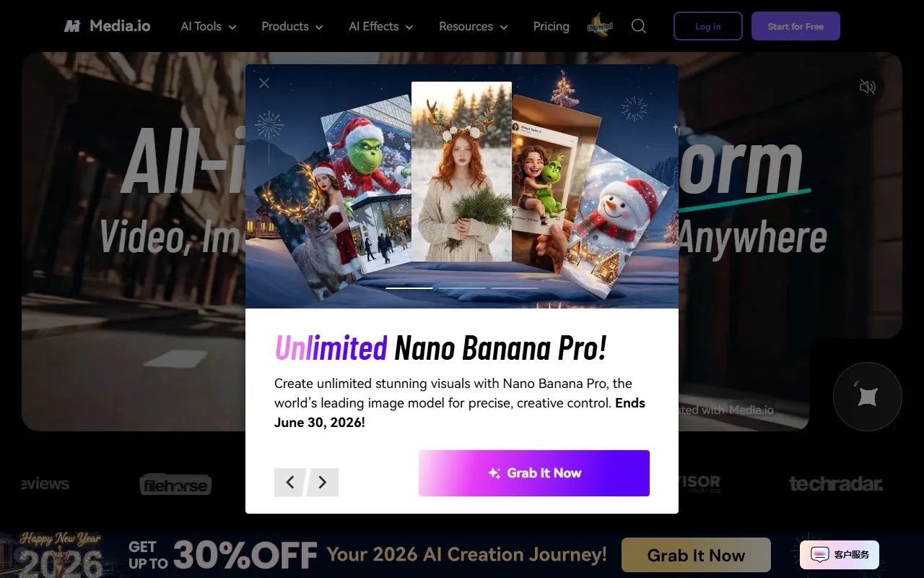
Task: Unmute the hero video sound
Action: (x=867, y=87)
